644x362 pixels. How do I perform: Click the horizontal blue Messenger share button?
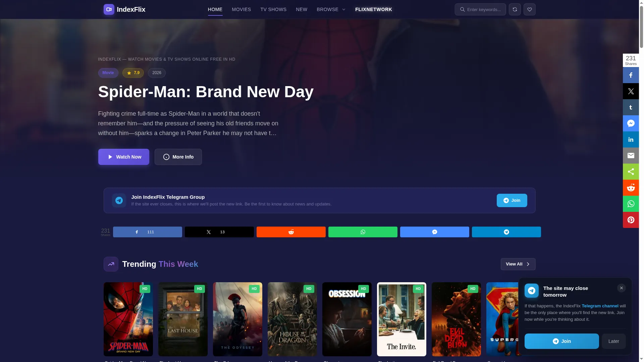(x=435, y=232)
